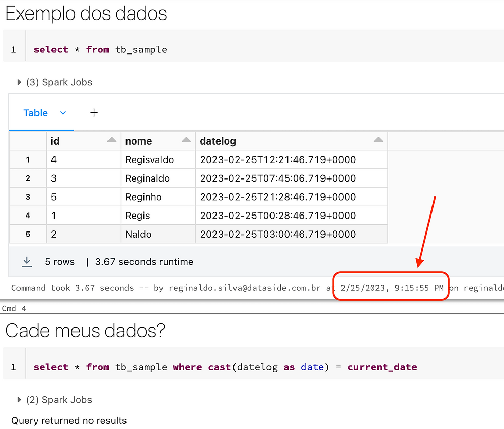This screenshot has width=504, height=429.
Task: Sort by id column arrow
Action: [x=112, y=140]
